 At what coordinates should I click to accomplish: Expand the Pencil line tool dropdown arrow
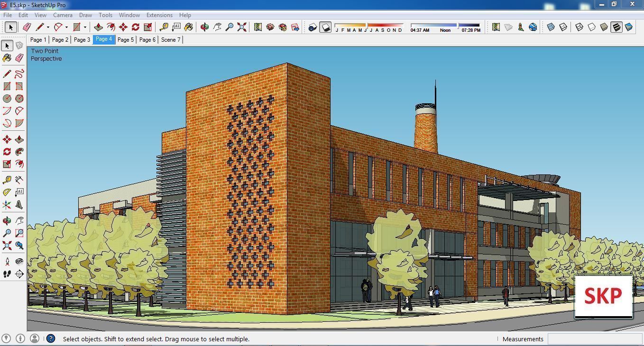coord(48,27)
